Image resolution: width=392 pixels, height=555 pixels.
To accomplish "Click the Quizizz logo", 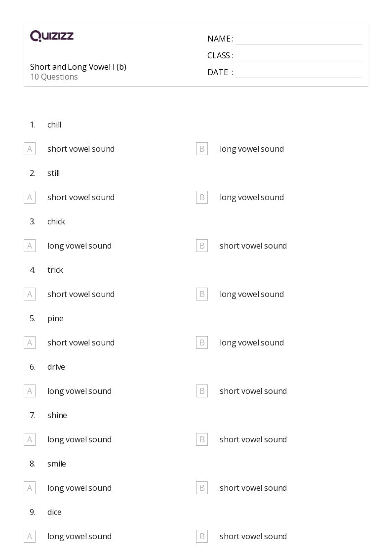I will point(52,36).
